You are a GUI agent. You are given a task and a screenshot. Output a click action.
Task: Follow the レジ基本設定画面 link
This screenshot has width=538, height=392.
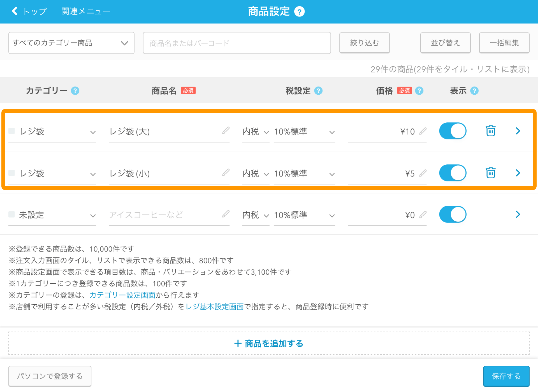[x=215, y=307]
